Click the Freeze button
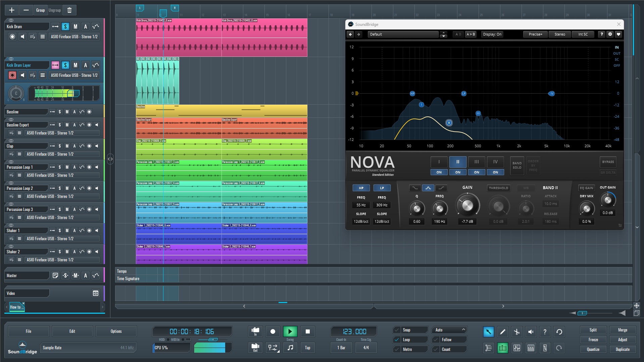The height and width of the screenshot is (362, 644). [593, 340]
